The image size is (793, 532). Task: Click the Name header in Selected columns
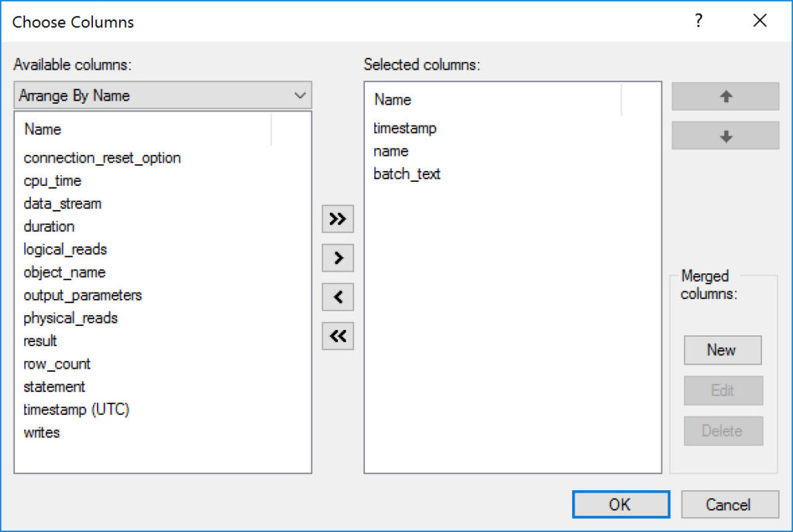[x=493, y=100]
